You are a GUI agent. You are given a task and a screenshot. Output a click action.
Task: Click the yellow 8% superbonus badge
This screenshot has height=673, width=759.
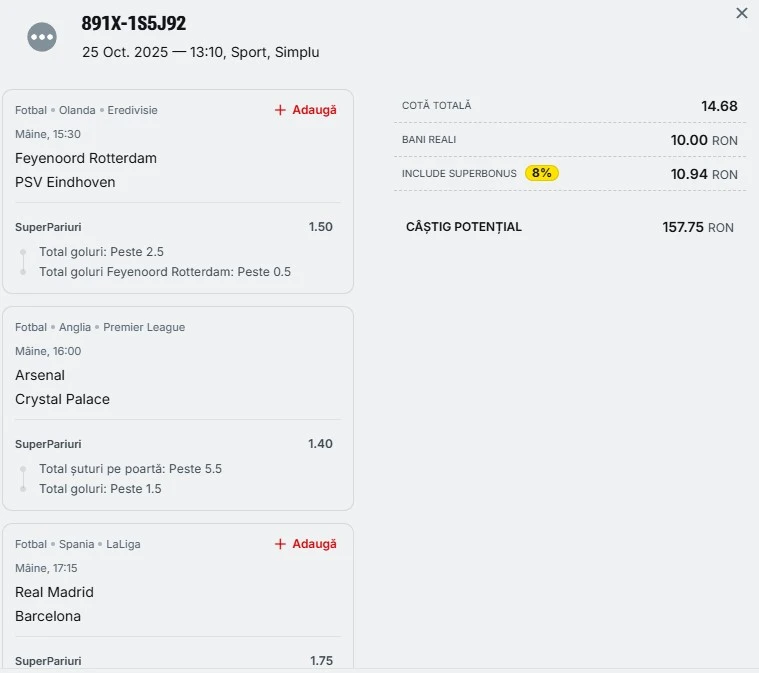click(x=541, y=173)
